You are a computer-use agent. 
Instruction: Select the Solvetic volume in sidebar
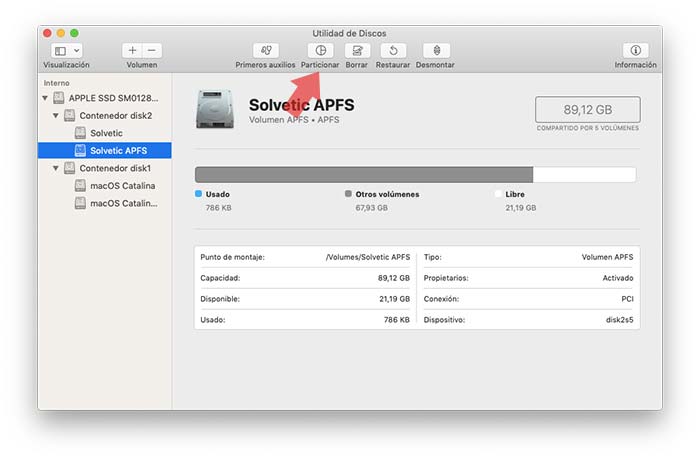pyautogui.click(x=106, y=133)
